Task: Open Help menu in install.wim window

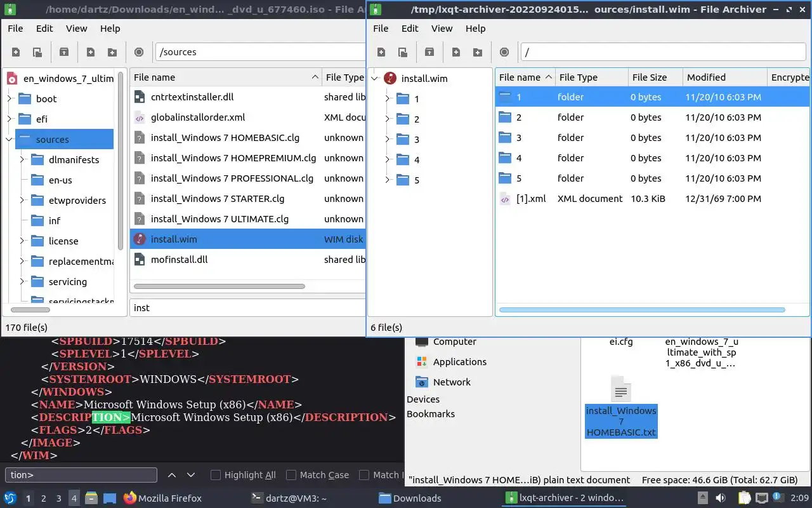Action: [x=475, y=29]
